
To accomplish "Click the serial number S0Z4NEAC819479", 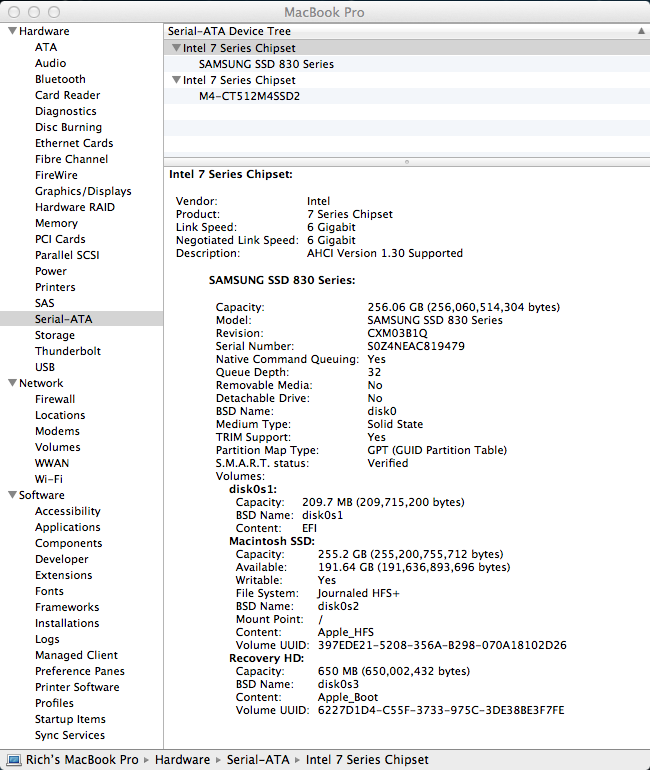I will click(x=416, y=346).
